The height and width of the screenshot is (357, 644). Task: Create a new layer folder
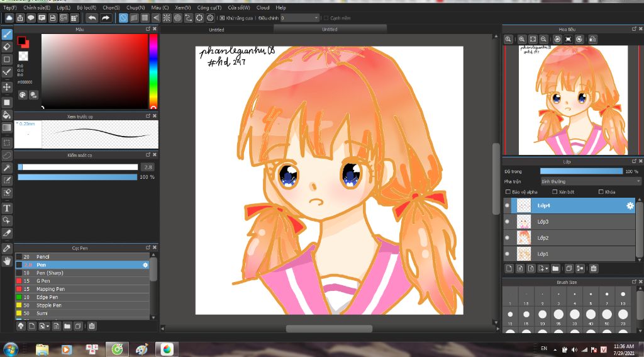click(555, 268)
